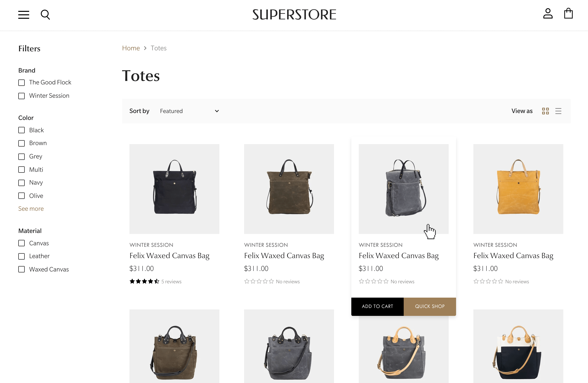Select the Olive color checkbox
This screenshot has width=588, height=383.
[21, 196]
